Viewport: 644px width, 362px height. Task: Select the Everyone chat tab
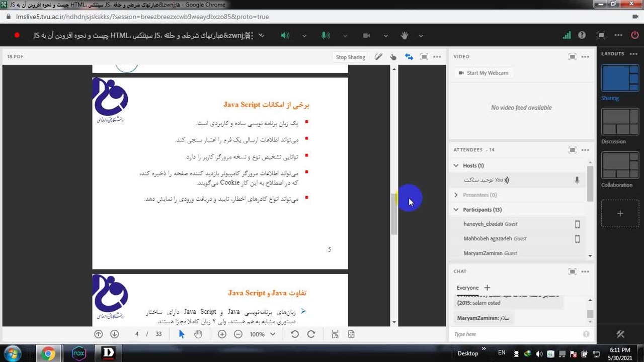pos(467,288)
